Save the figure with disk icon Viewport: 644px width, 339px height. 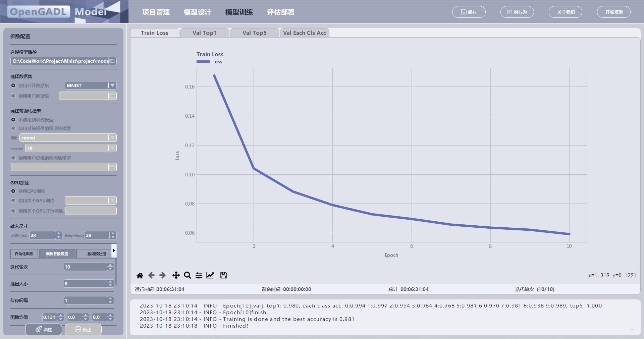pos(224,275)
